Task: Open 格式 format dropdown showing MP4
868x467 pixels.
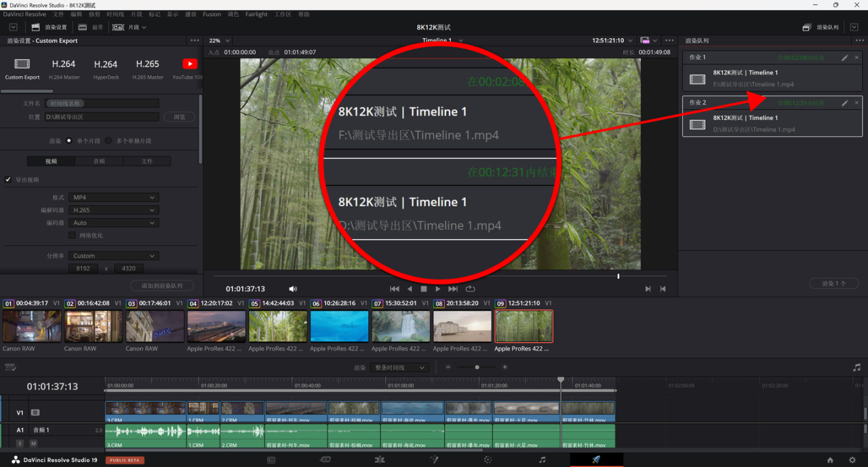Action: [113, 198]
